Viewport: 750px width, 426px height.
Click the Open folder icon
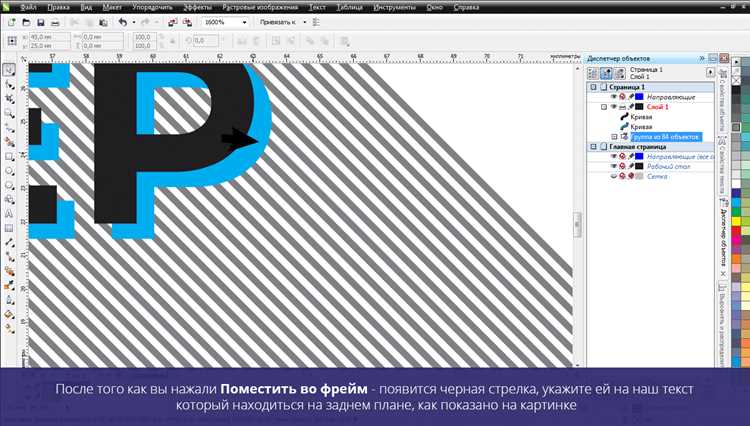coord(26,22)
